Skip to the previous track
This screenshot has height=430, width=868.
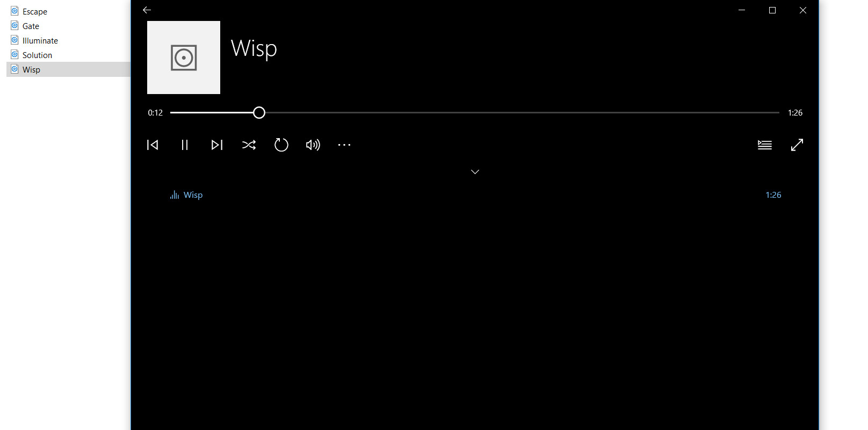tap(153, 145)
